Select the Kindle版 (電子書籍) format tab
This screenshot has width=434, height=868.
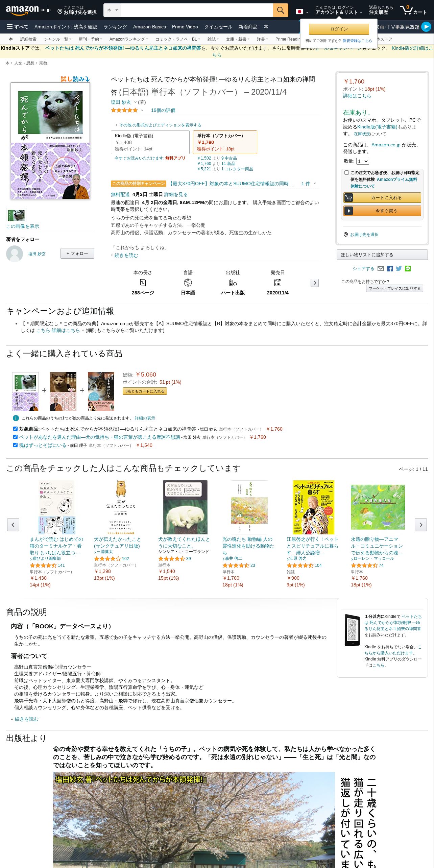150,142
